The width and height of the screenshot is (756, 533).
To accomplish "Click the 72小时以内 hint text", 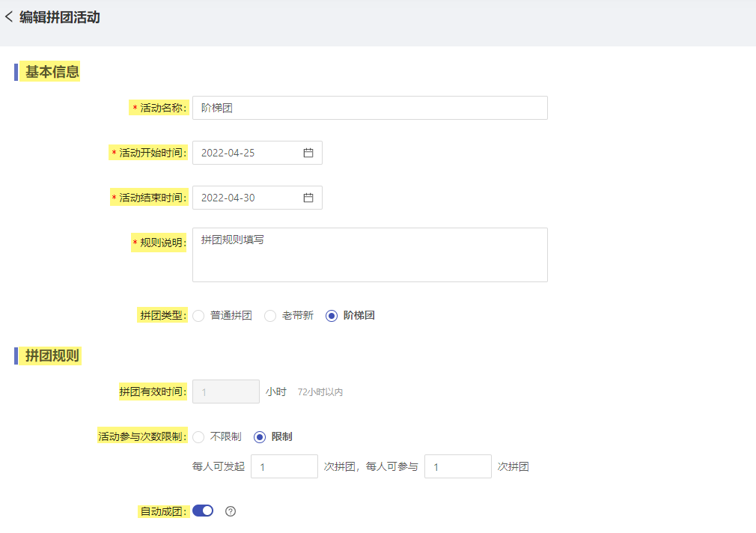I will pyautogui.click(x=320, y=392).
